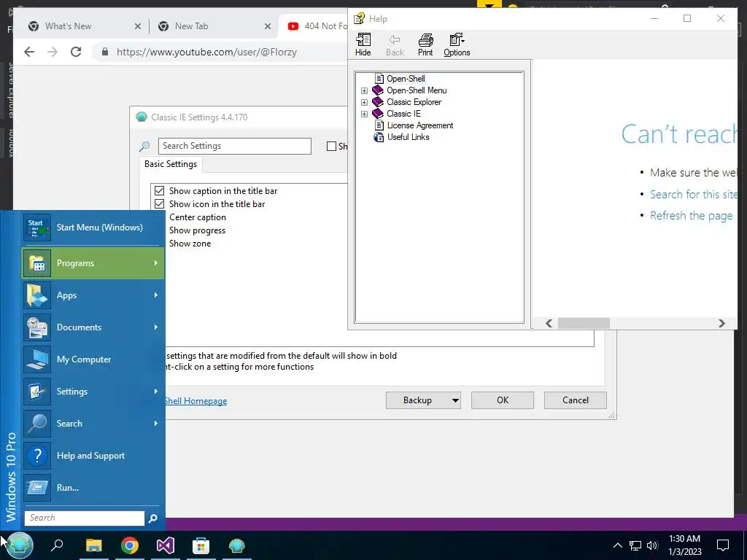747x560 pixels.
Task: Expand the Classic Explorer book node
Action: [x=365, y=102]
